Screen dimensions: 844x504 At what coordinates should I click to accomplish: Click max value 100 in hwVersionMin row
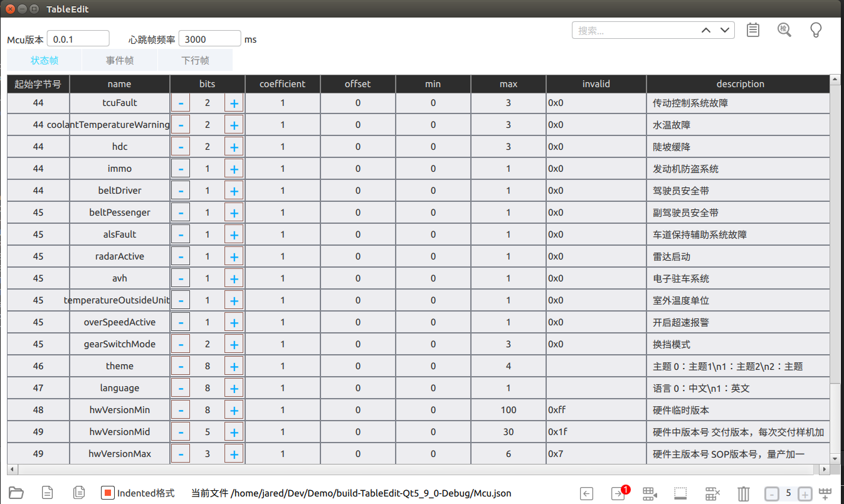(x=509, y=410)
